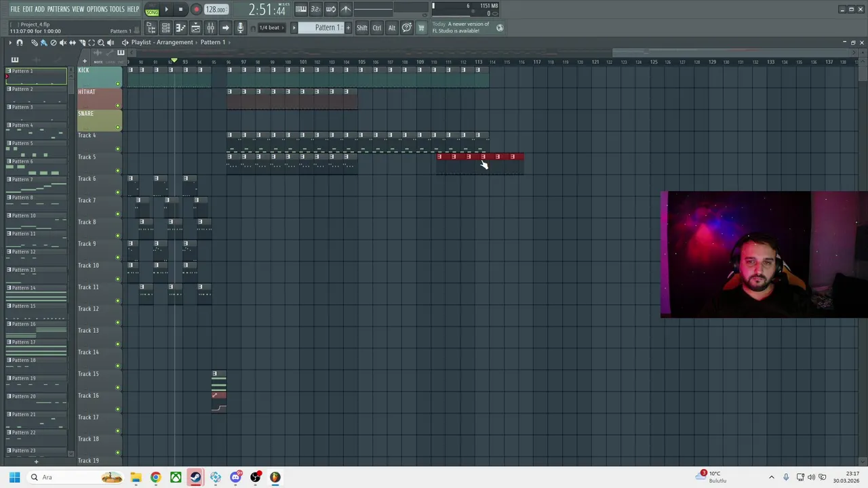Select the Draw pencil tool in playlist

(35, 43)
